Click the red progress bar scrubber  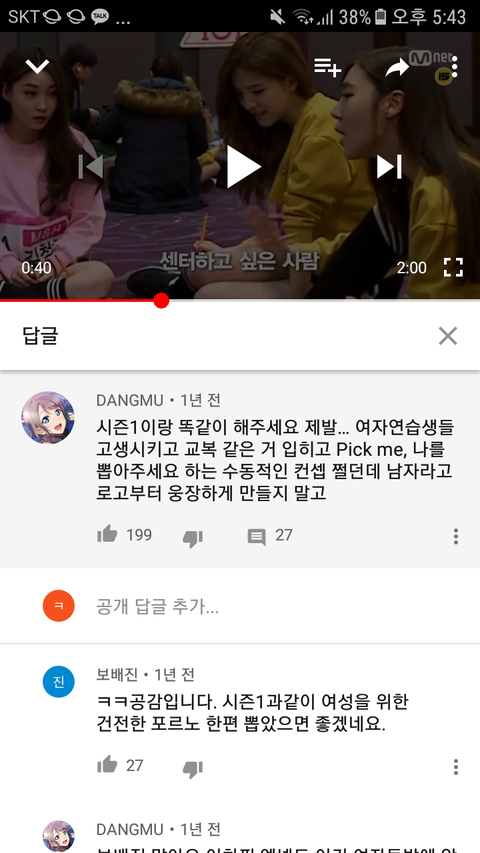[x=161, y=300]
